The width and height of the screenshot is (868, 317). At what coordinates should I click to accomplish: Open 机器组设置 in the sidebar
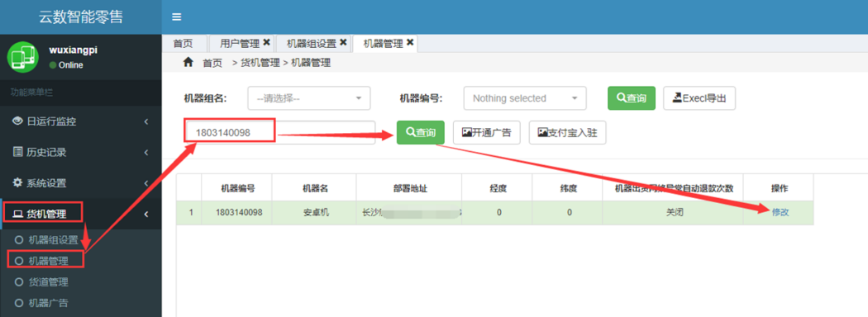pos(53,240)
